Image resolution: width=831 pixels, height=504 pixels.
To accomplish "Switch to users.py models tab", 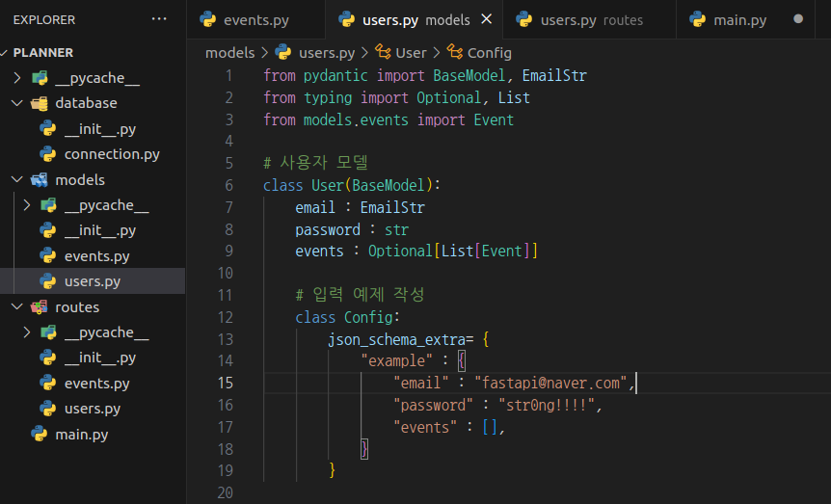I will pyautogui.click(x=415, y=20).
